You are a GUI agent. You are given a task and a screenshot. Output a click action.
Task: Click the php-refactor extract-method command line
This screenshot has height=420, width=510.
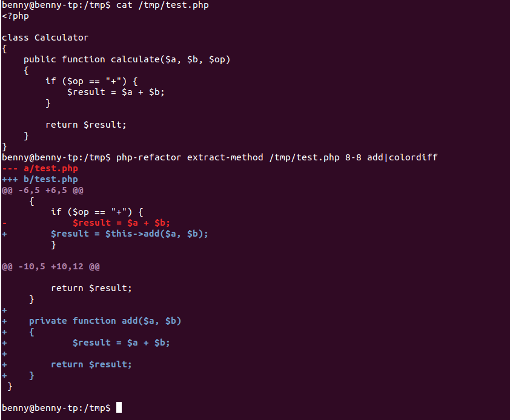click(277, 157)
